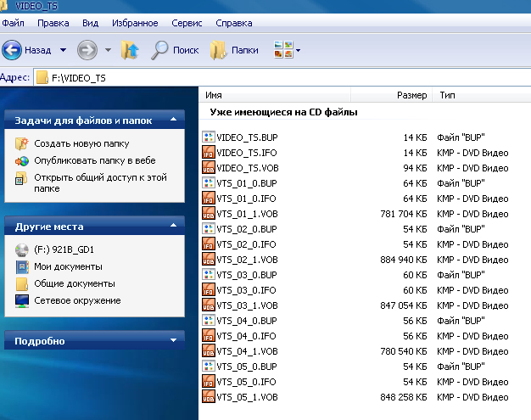Click the CD drive icon for 921B_GD1
Image resolution: width=531 pixels, height=420 pixels.
pos(22,250)
